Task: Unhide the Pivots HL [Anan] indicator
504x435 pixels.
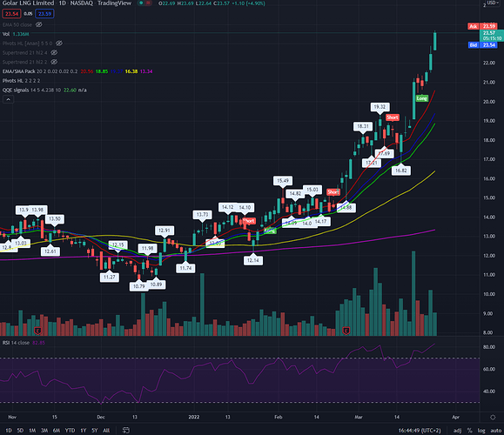Action: [59, 43]
